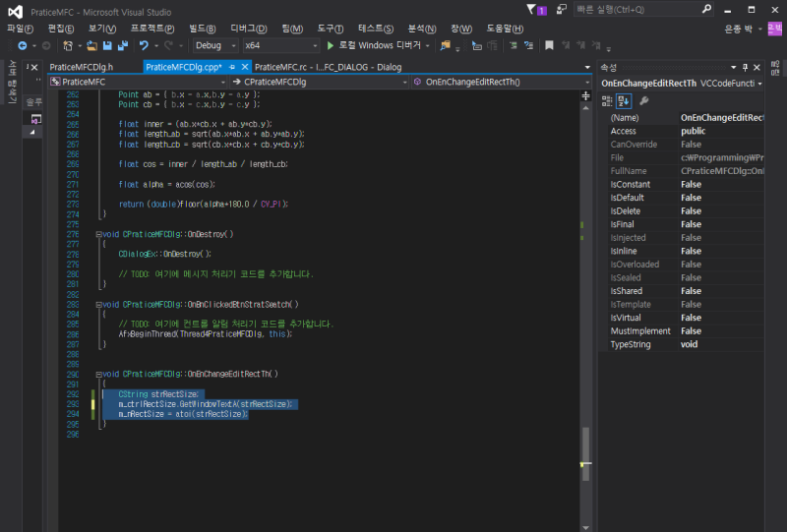Click the scroll up arrow in the editor

point(585,108)
